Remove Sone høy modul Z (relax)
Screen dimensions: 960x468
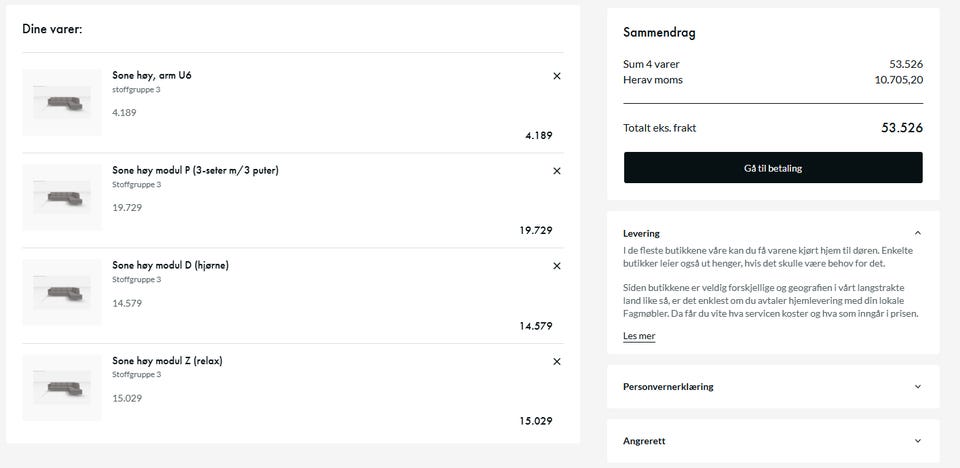[557, 361]
